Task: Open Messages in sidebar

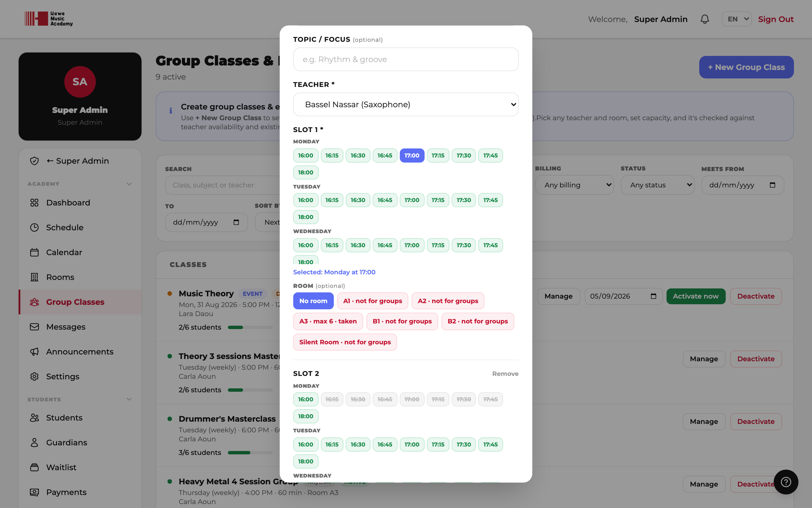Action: coord(80,327)
